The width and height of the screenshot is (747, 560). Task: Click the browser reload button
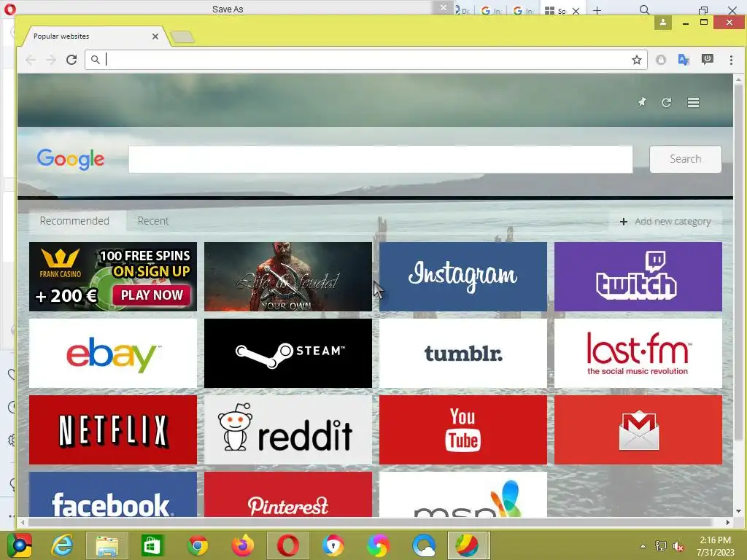[x=71, y=60]
